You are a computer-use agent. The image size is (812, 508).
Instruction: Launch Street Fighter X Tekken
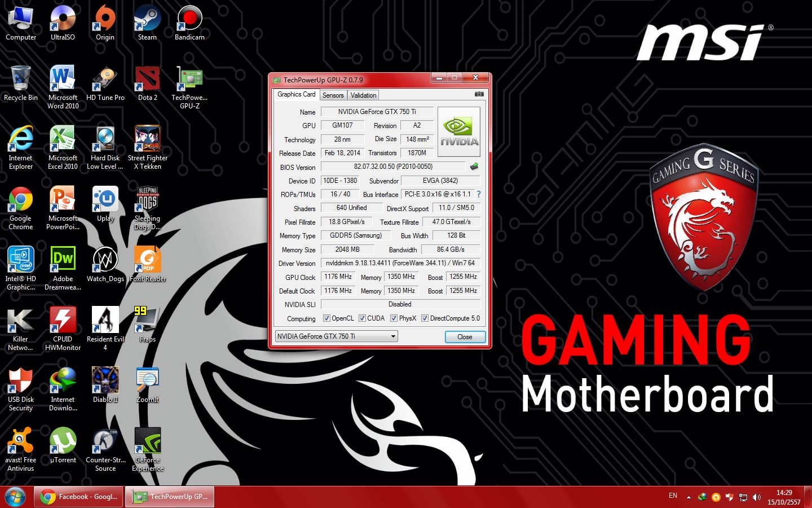(147, 147)
